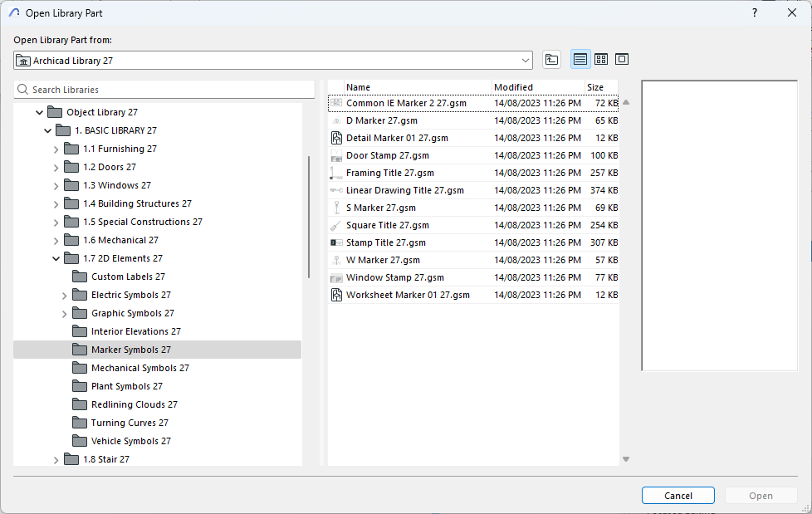Select file name Stamp Title 27.gsm
Viewport: 812px width, 514px height.
tap(386, 242)
